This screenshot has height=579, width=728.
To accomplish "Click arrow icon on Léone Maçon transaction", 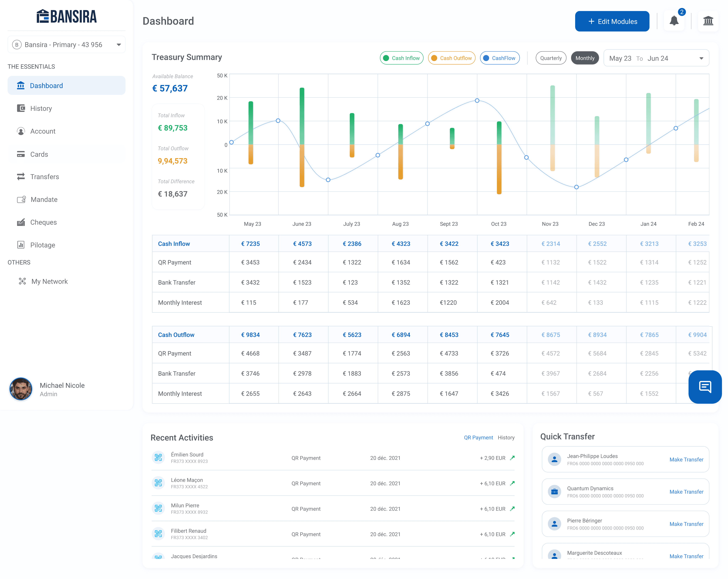I will click(512, 483).
